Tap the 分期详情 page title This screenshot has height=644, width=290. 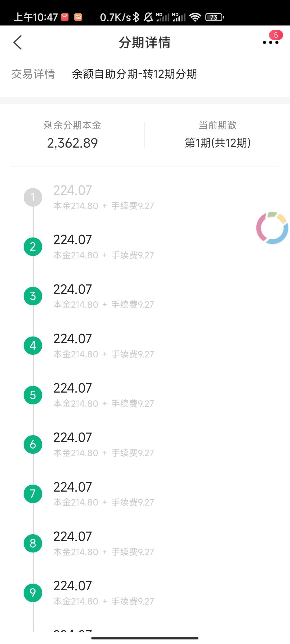[x=145, y=42]
